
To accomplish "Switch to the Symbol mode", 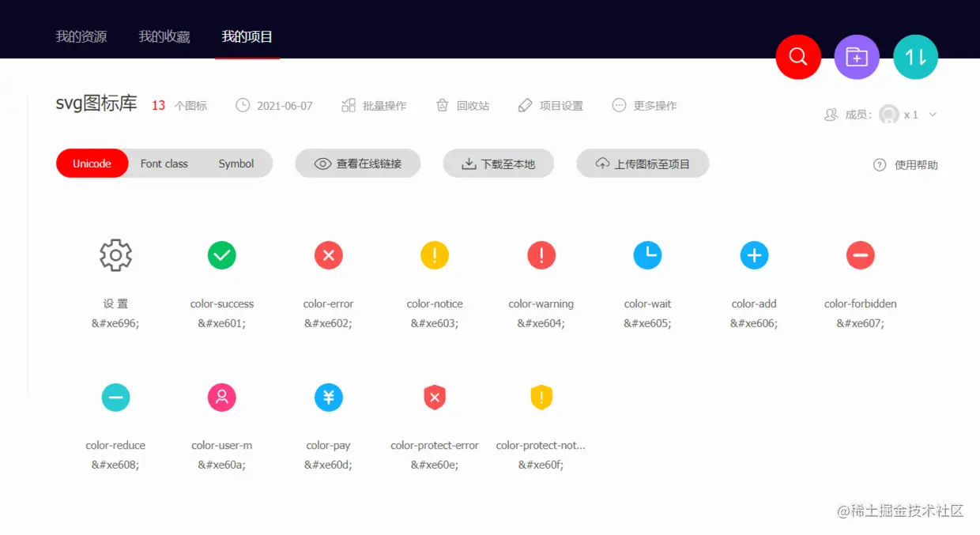I will click(236, 164).
